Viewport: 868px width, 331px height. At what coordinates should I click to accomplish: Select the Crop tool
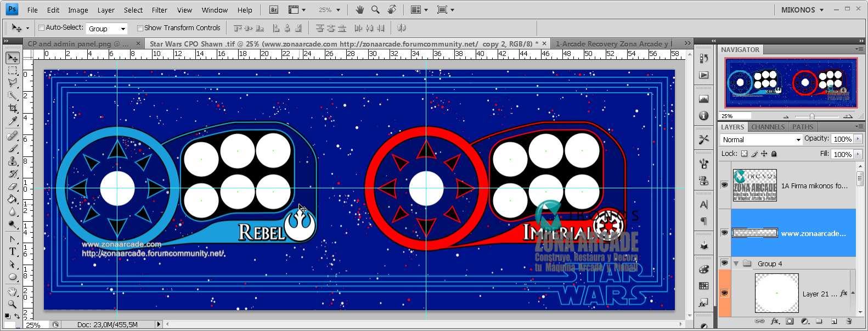pos(13,108)
